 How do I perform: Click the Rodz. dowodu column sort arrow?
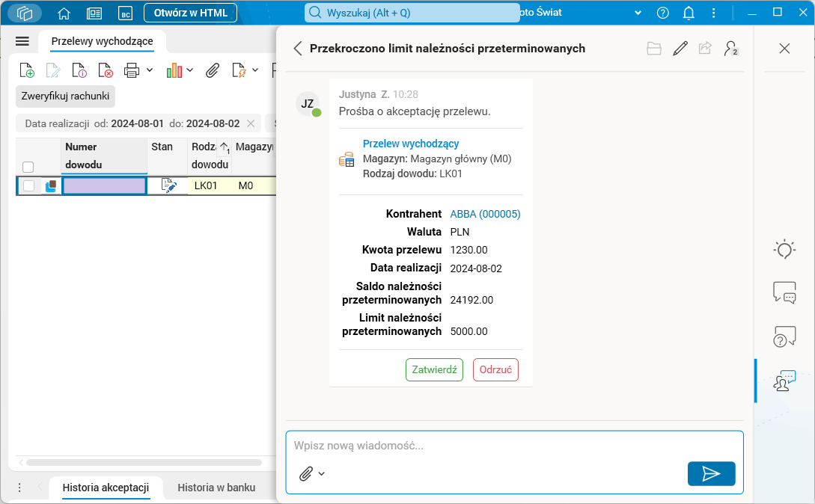[x=224, y=147]
